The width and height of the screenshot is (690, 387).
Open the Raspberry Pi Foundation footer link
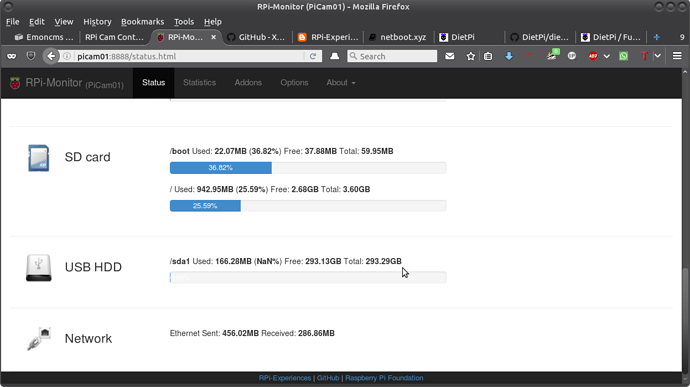384,378
